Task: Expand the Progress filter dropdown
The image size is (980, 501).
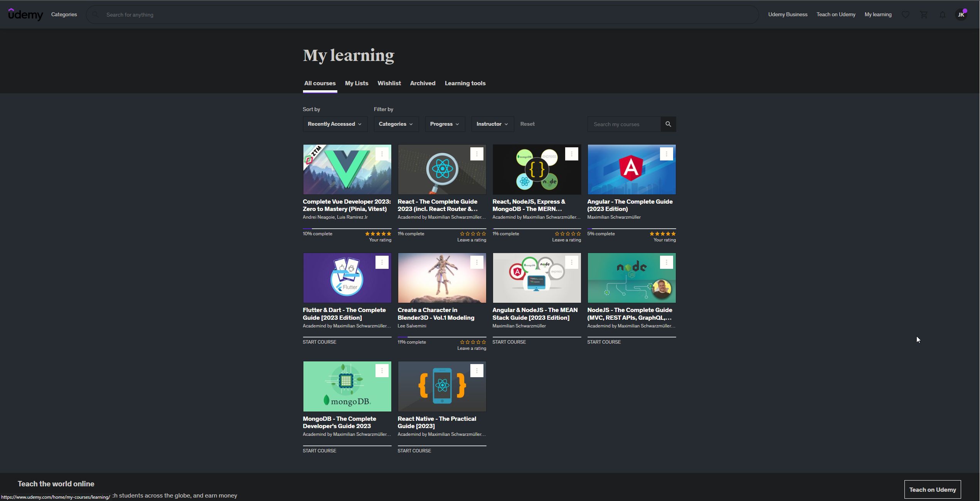Action: [445, 124]
